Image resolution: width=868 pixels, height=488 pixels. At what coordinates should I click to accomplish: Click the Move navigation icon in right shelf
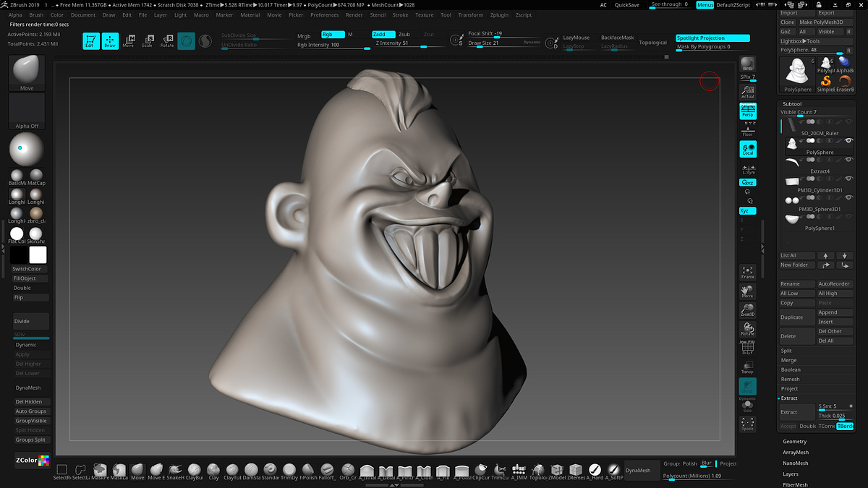(x=748, y=291)
